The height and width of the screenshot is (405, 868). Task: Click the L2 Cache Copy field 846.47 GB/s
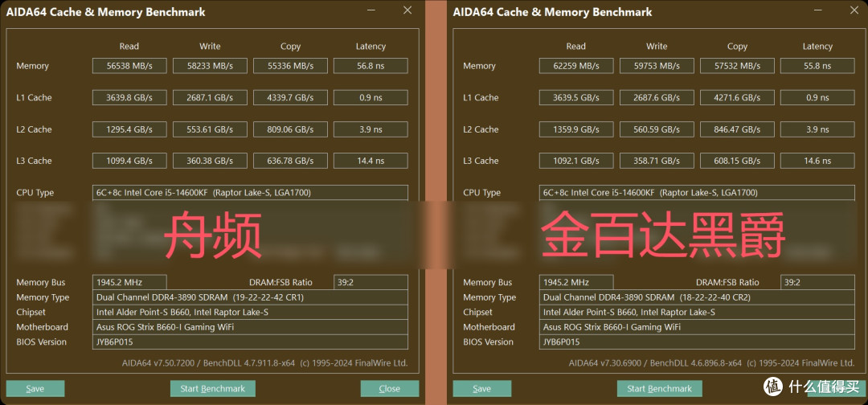737,129
